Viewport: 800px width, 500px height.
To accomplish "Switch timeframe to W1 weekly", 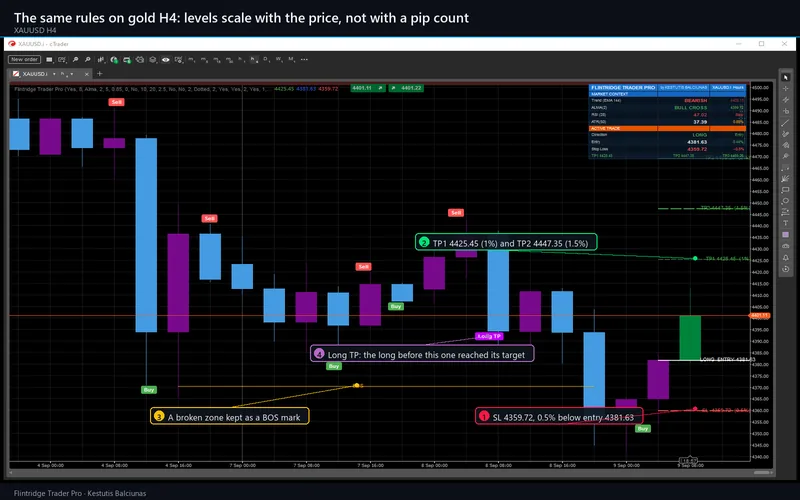I will click(279, 59).
